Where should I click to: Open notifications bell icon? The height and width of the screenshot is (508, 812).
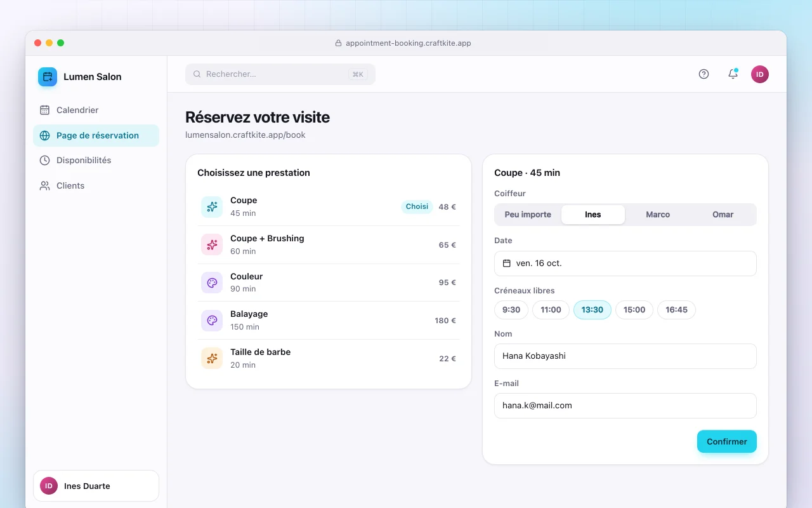[x=733, y=74]
